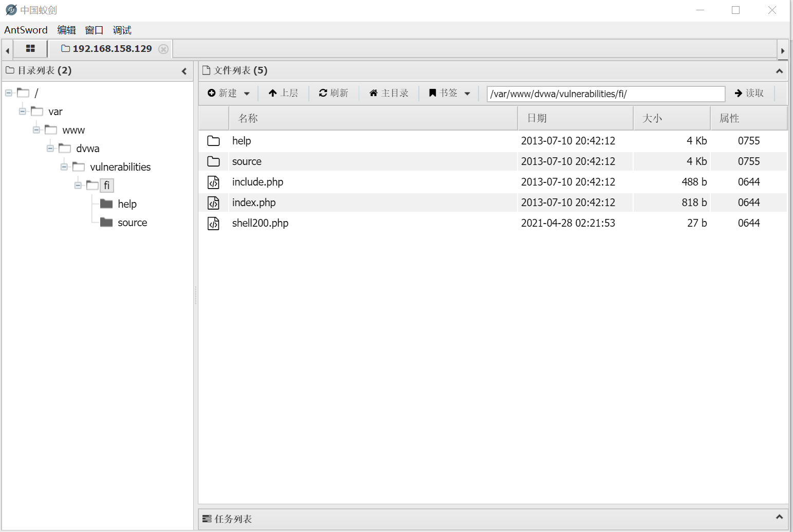The height and width of the screenshot is (532, 793).
Task: Click the 新建 button
Action: [x=222, y=93]
